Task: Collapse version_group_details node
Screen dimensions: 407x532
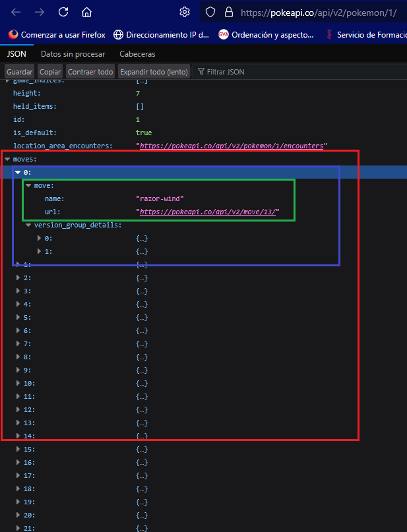Action: [x=28, y=225]
